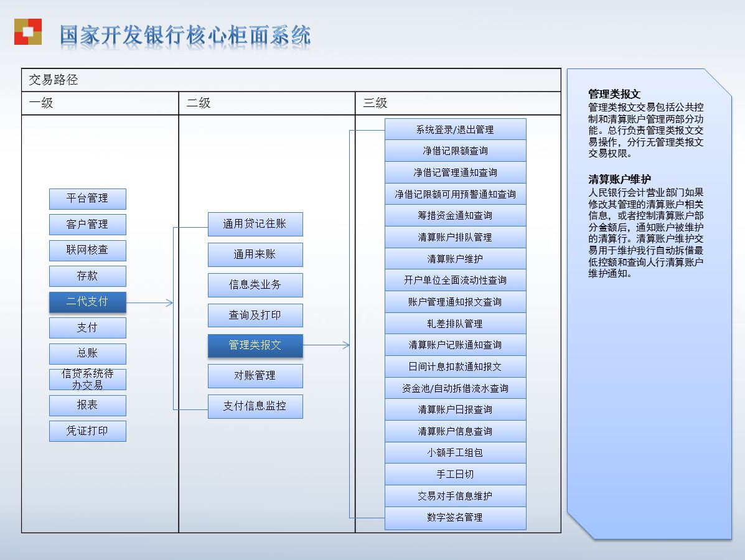The height and width of the screenshot is (560, 745).
Task: Click 清算账户维护 in level three
Action: click(455, 259)
